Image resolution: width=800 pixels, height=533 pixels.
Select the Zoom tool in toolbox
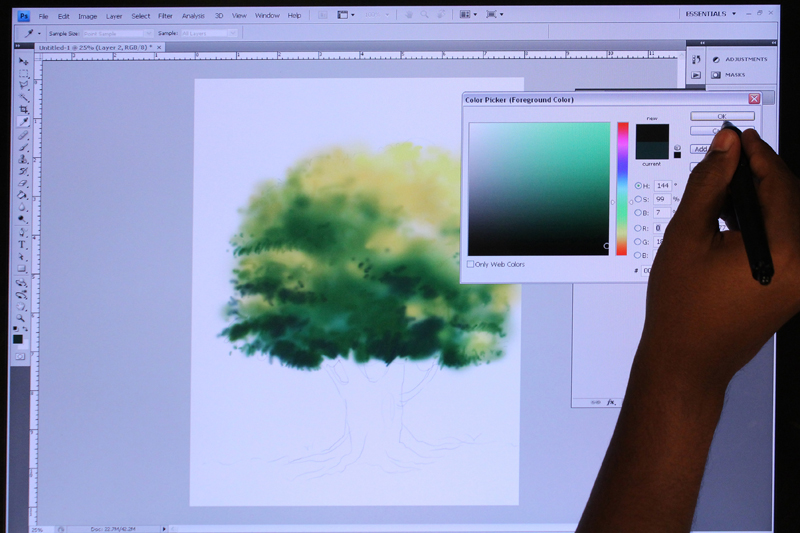click(x=21, y=318)
